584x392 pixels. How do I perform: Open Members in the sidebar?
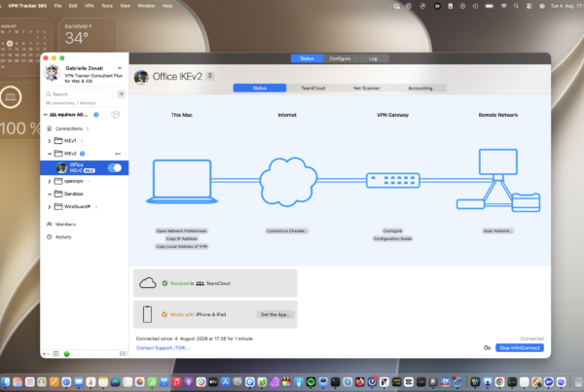(x=65, y=224)
